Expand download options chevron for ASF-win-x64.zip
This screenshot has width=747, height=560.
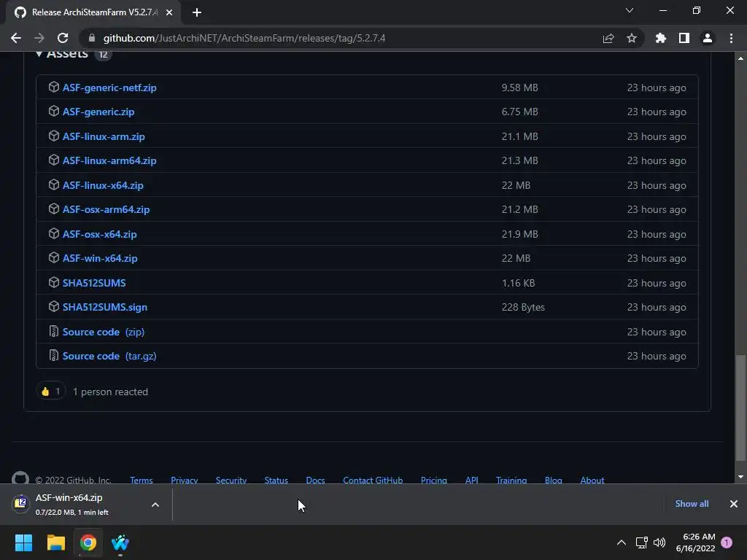[155, 505]
